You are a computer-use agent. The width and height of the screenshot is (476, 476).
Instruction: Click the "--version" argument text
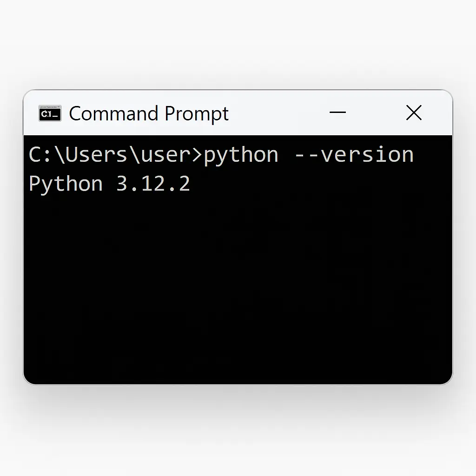353,155
